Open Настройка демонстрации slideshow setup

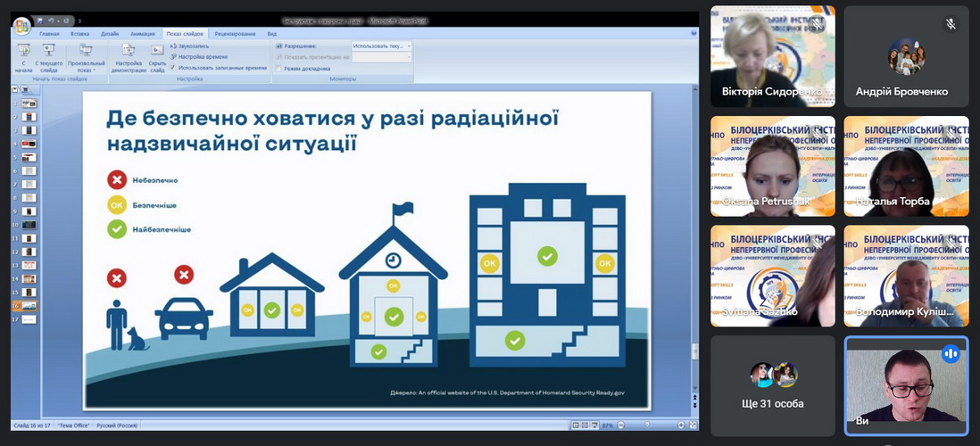point(129,52)
